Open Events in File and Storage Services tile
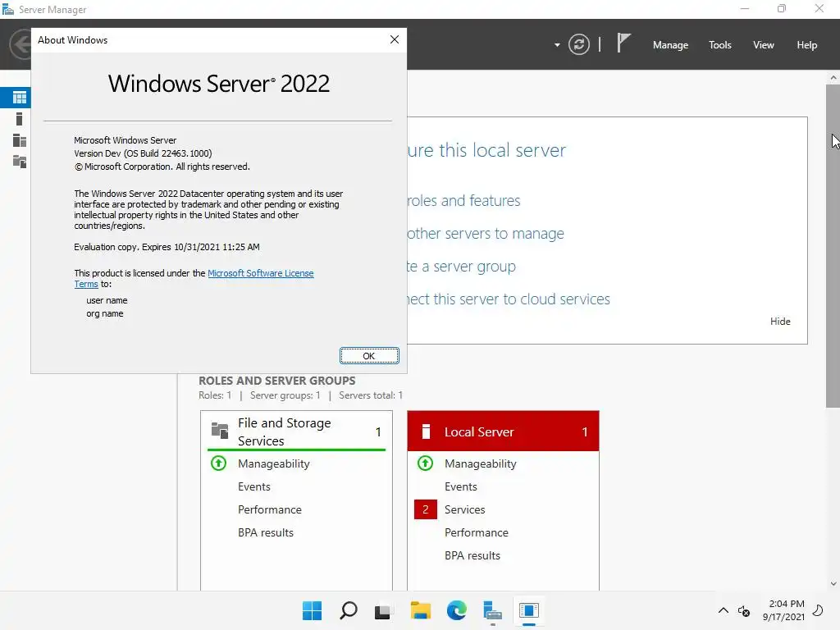This screenshot has height=630, width=840. 254,486
